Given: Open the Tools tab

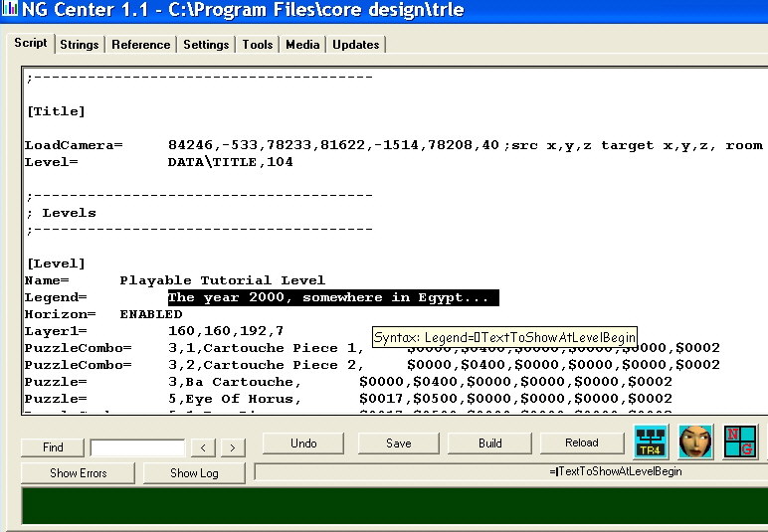Looking at the screenshot, I should pos(258,45).
